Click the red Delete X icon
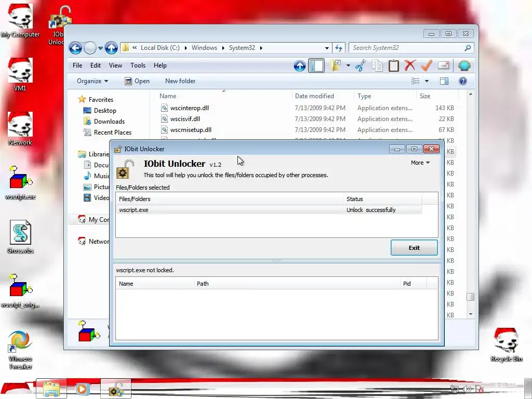 (x=410, y=65)
